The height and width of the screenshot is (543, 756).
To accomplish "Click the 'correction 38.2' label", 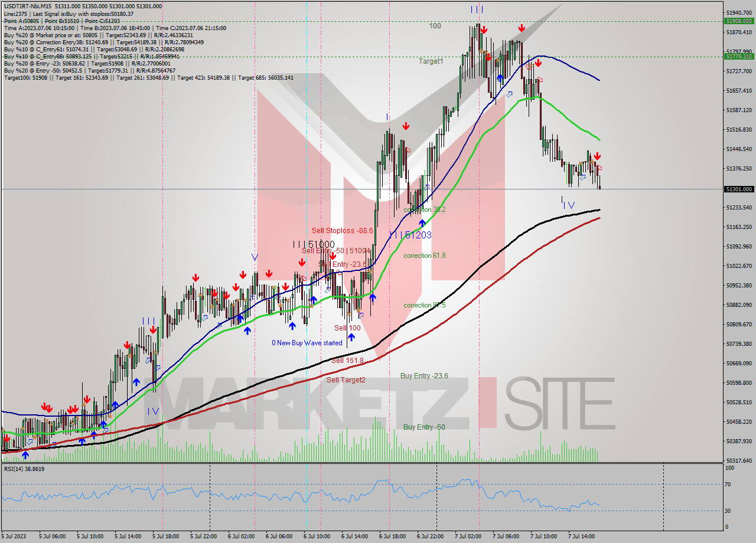I will pyautogui.click(x=425, y=210).
